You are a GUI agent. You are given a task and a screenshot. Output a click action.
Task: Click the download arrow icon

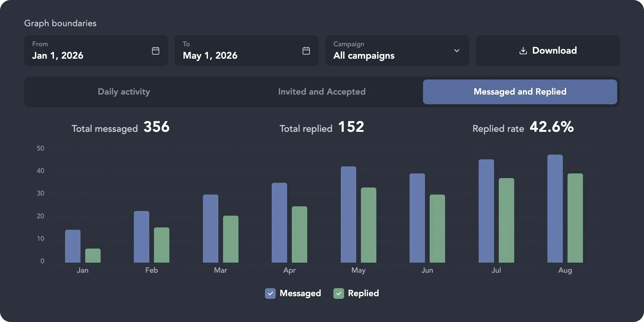pyautogui.click(x=523, y=51)
